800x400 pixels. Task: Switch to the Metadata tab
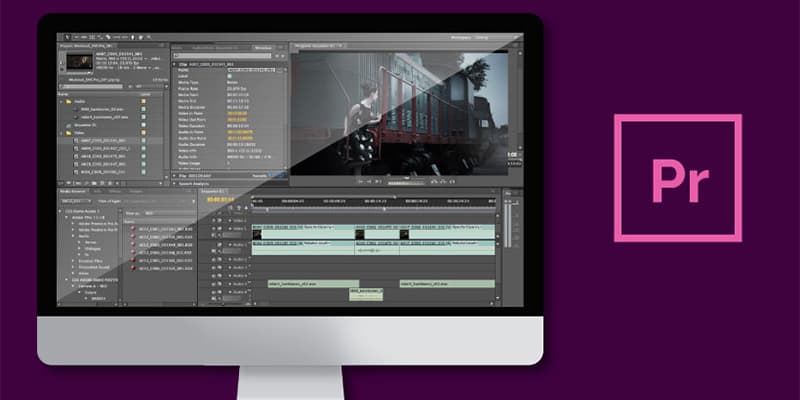[263, 47]
